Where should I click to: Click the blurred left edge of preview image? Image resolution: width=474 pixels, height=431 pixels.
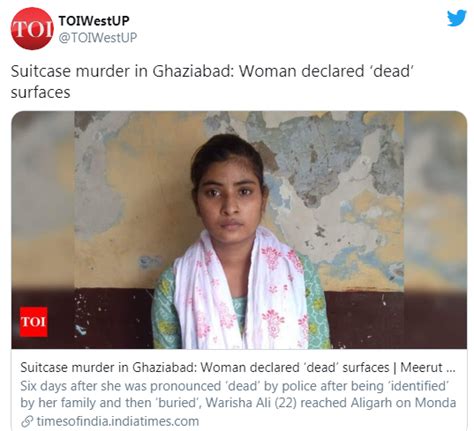click(43, 230)
